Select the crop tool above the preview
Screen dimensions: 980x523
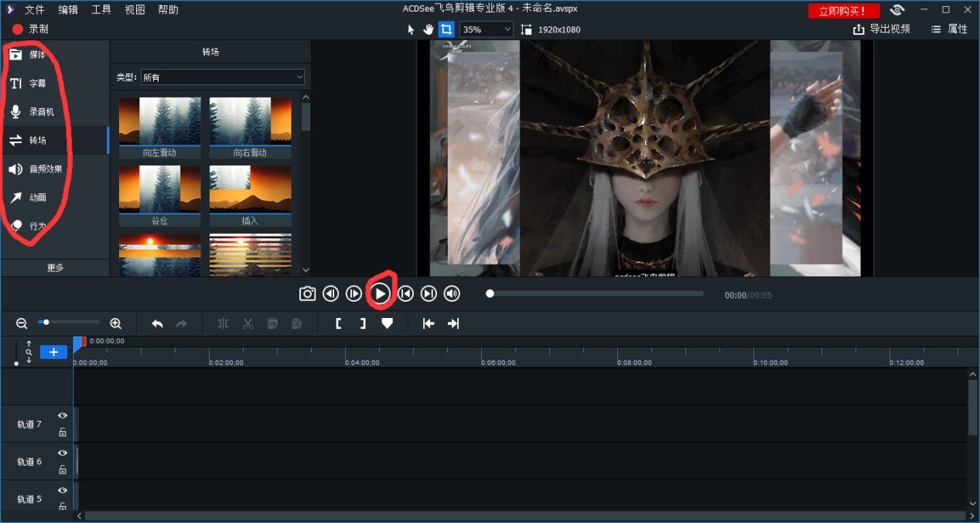[446, 29]
